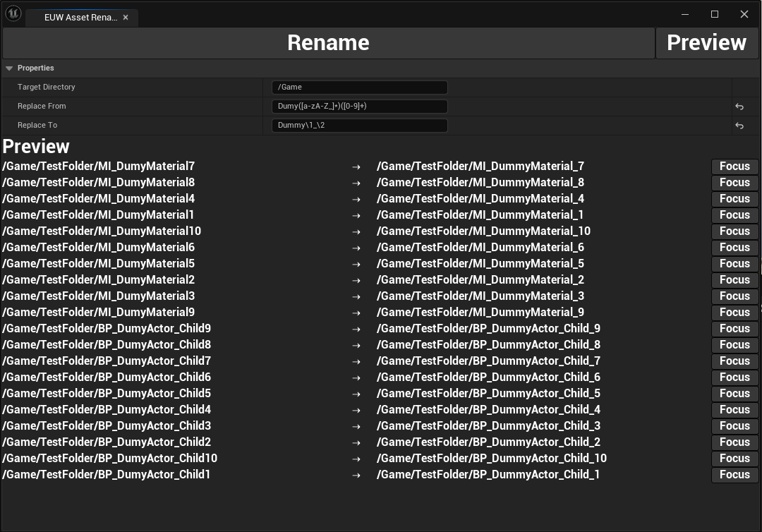The width and height of the screenshot is (762, 532).
Task: Focus on MI_DummyMaterial_7 asset
Action: 734,166
